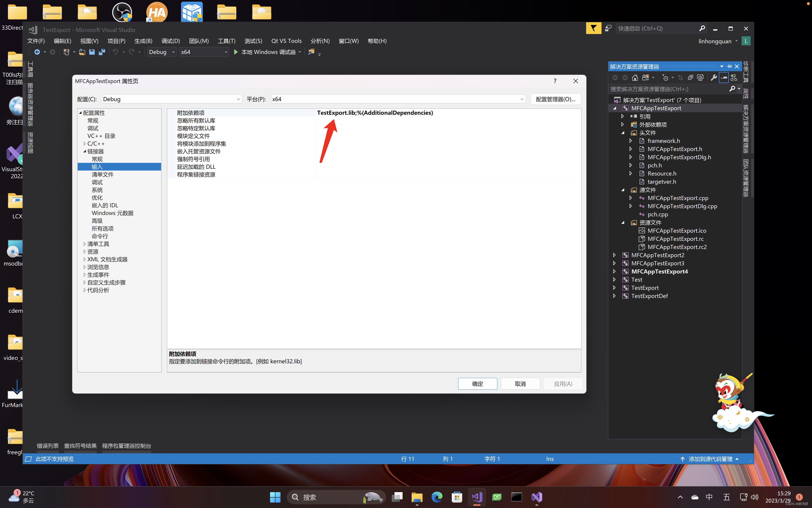This screenshot has width=812, height=508.
Task: Expand the MFCAppTestExport2 project node
Action: coord(614,255)
